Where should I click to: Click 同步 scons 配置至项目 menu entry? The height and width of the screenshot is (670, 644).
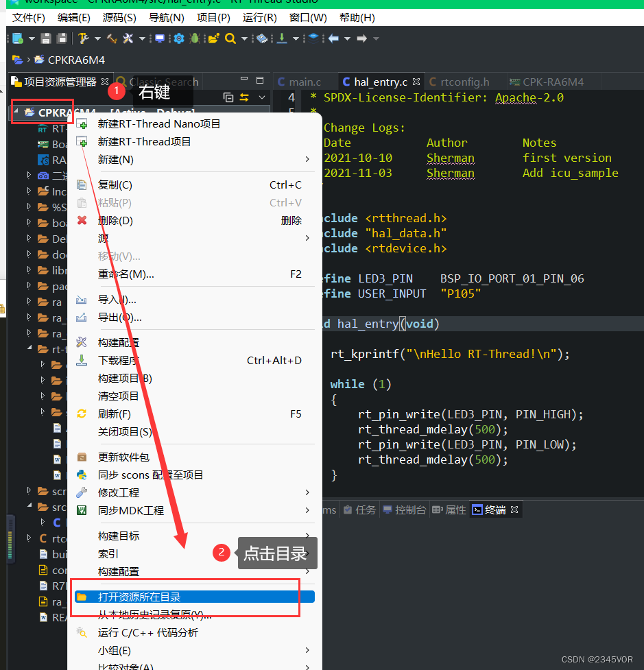(150, 475)
